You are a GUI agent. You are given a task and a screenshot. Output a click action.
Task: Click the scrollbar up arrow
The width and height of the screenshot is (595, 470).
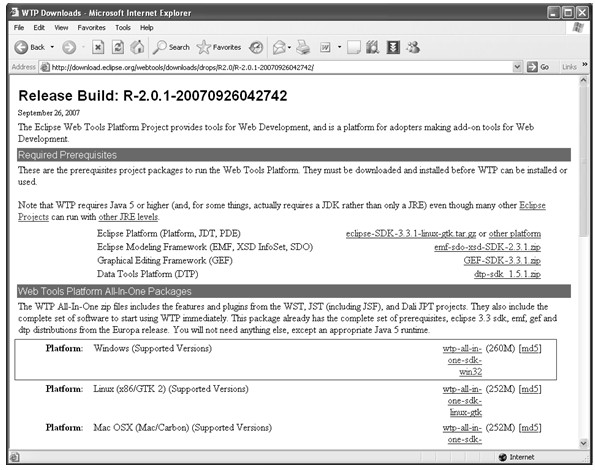583,80
